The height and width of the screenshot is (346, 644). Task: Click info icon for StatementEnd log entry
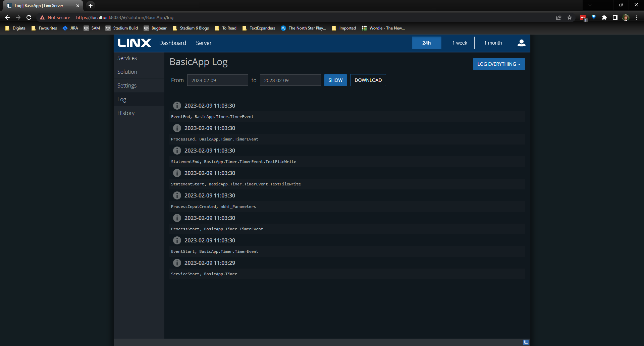point(177,151)
